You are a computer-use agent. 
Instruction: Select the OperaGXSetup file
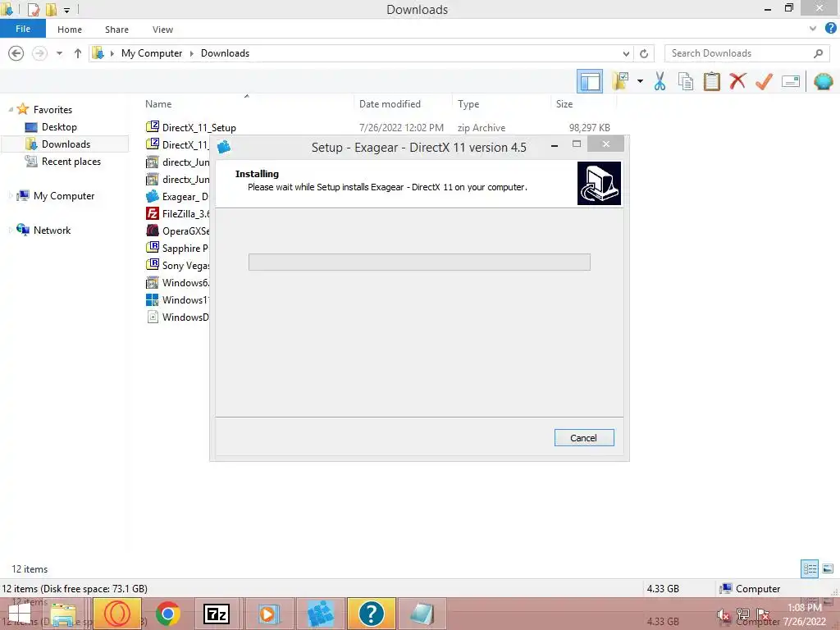point(177,231)
